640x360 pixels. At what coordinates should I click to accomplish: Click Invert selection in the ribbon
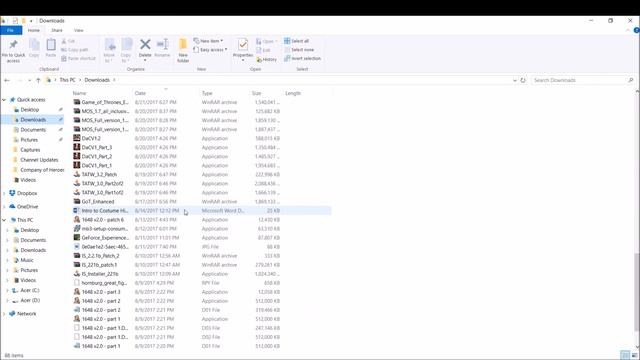point(302,58)
